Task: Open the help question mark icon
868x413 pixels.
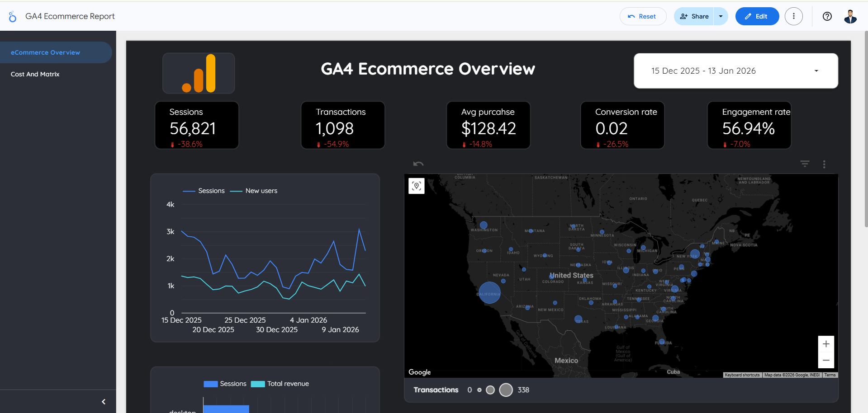Action: (x=827, y=16)
